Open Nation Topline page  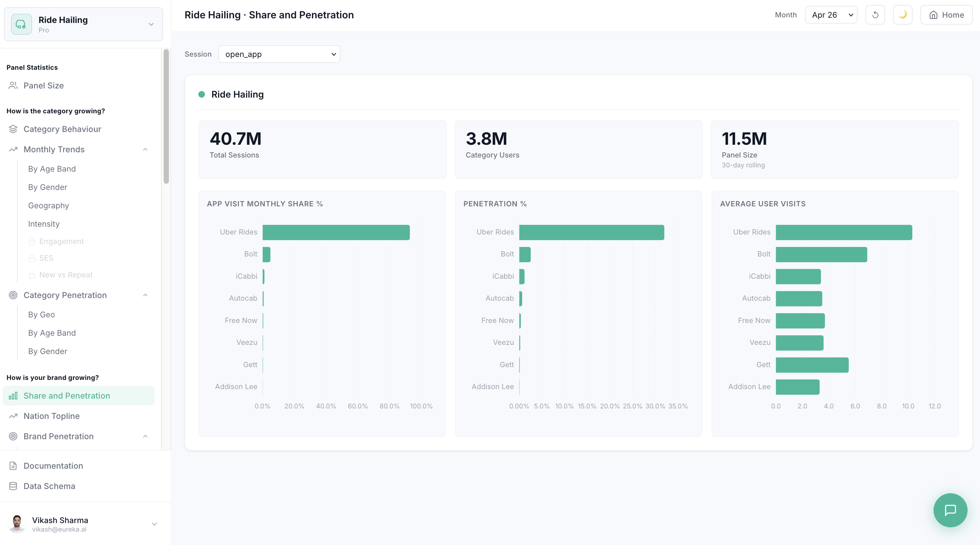click(x=78, y=416)
